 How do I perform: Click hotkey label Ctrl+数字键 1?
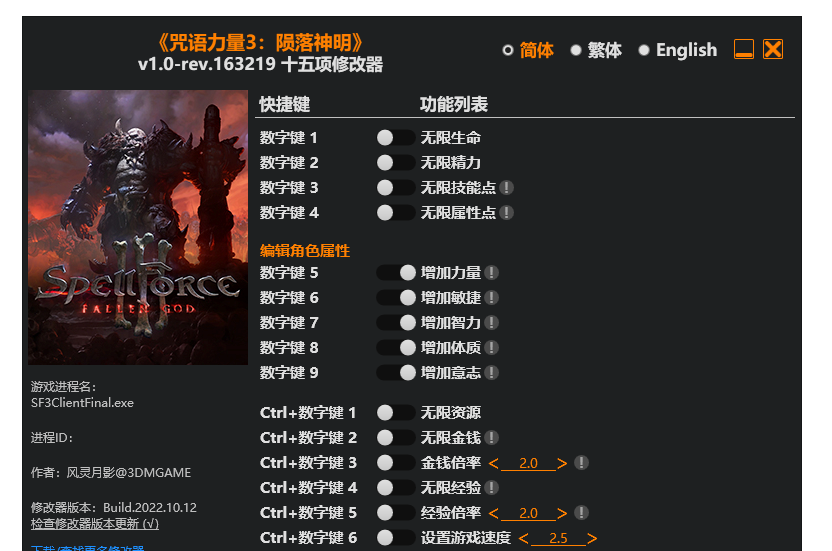click(308, 412)
